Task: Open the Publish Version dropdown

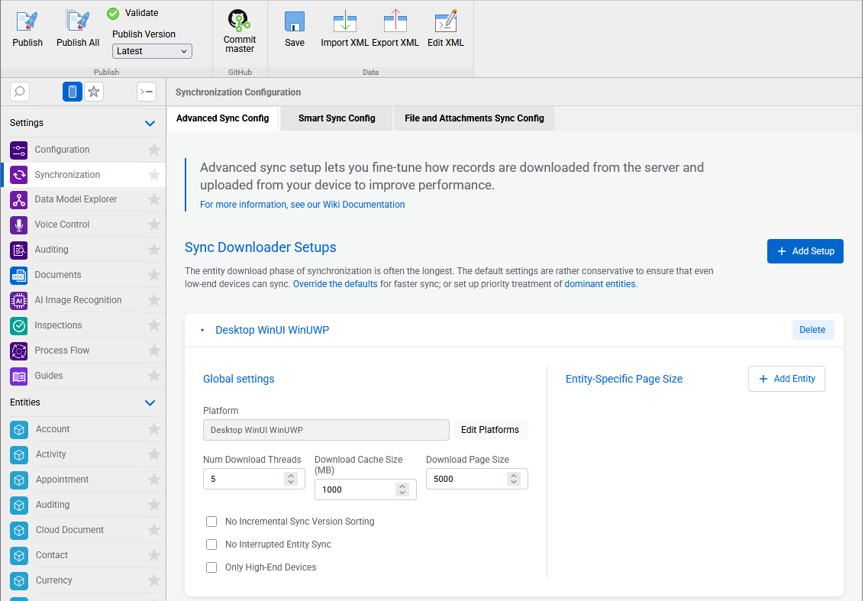Action: coord(152,51)
